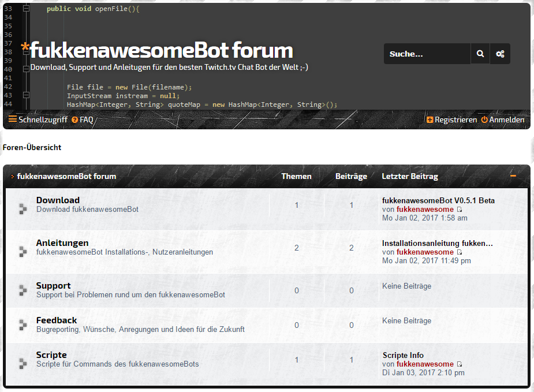Click in the Suche search field
This screenshot has width=534, height=392.
(x=427, y=54)
